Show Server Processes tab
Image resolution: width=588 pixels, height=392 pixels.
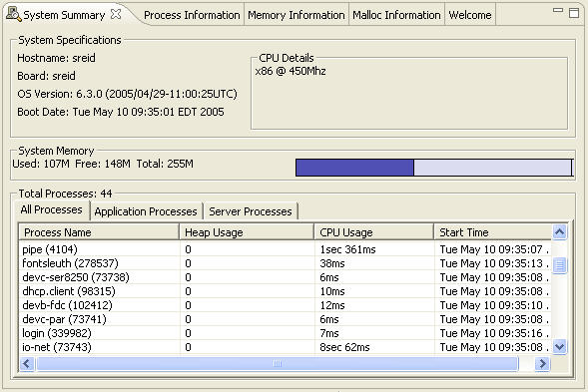point(251,211)
